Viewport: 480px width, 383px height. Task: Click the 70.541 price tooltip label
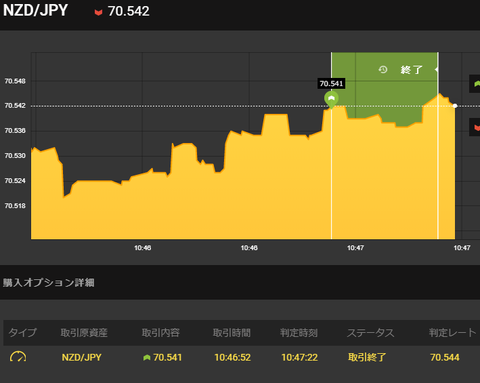click(331, 84)
